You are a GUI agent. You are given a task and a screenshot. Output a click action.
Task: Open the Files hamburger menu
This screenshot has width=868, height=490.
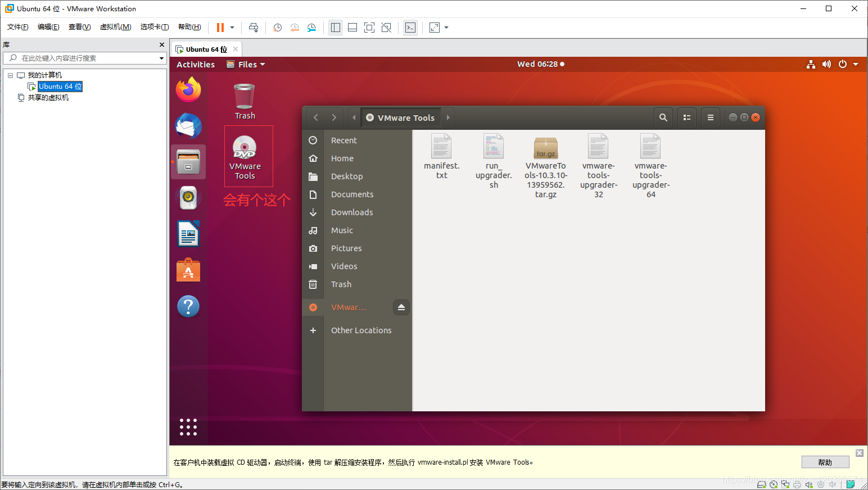(x=711, y=117)
